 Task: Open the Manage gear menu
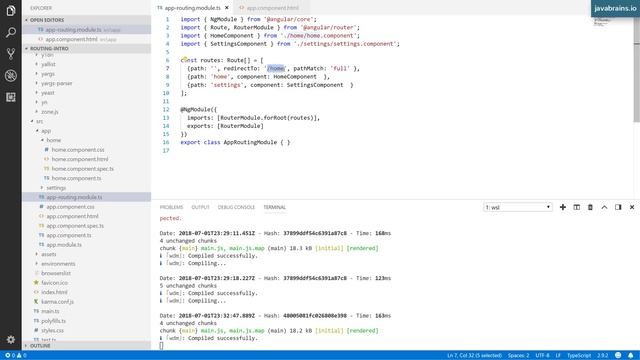11,340
